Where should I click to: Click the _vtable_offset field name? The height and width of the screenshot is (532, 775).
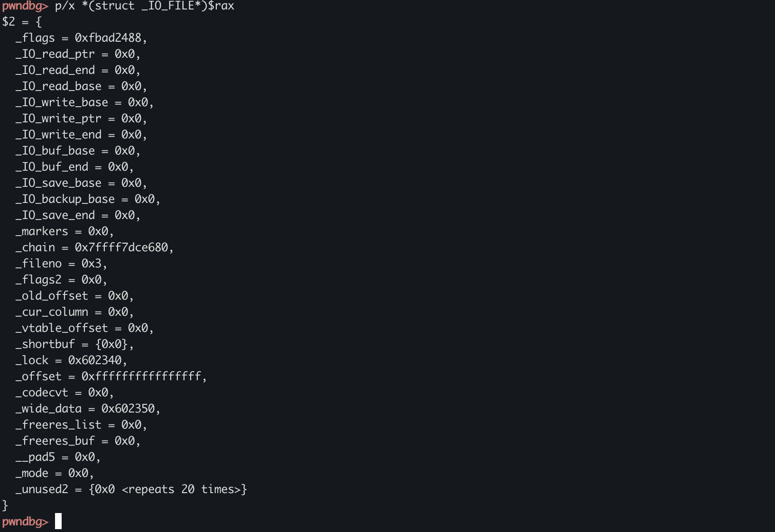62,328
